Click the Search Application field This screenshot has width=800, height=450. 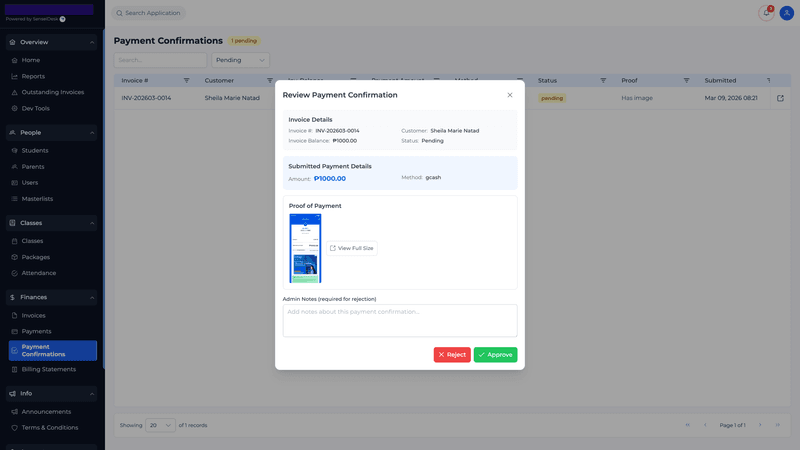click(148, 13)
